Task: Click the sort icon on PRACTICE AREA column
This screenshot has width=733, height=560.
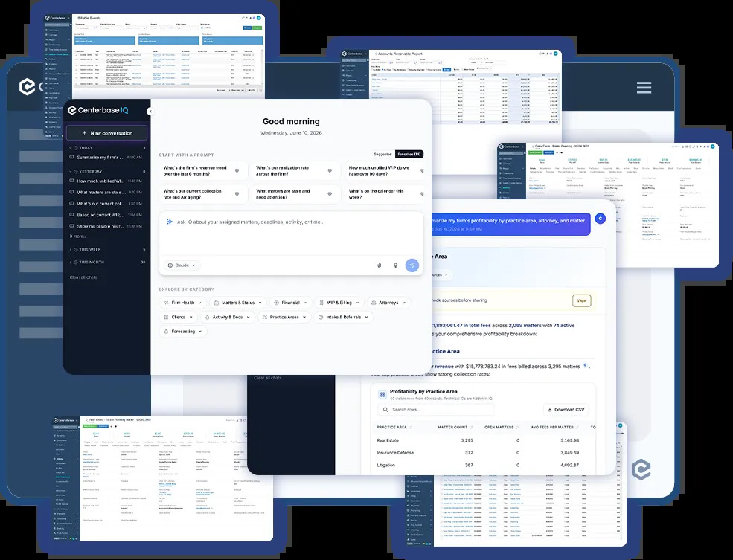Action: click(411, 428)
